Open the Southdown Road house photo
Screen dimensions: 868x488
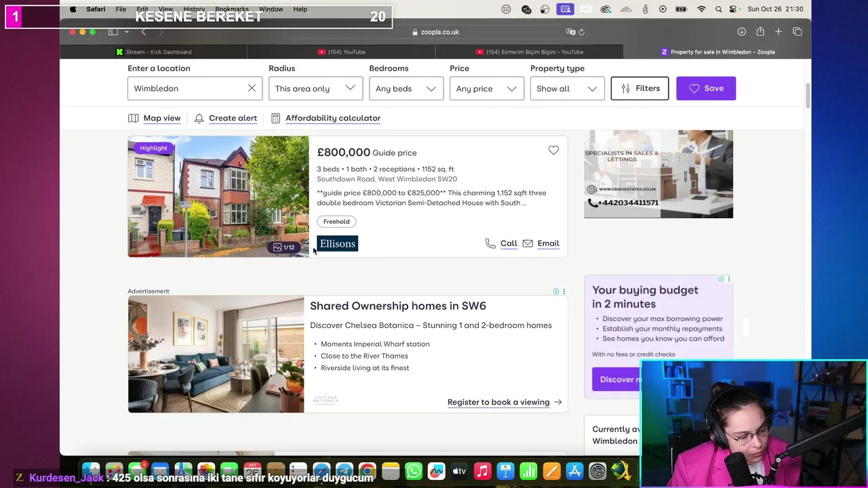click(218, 197)
